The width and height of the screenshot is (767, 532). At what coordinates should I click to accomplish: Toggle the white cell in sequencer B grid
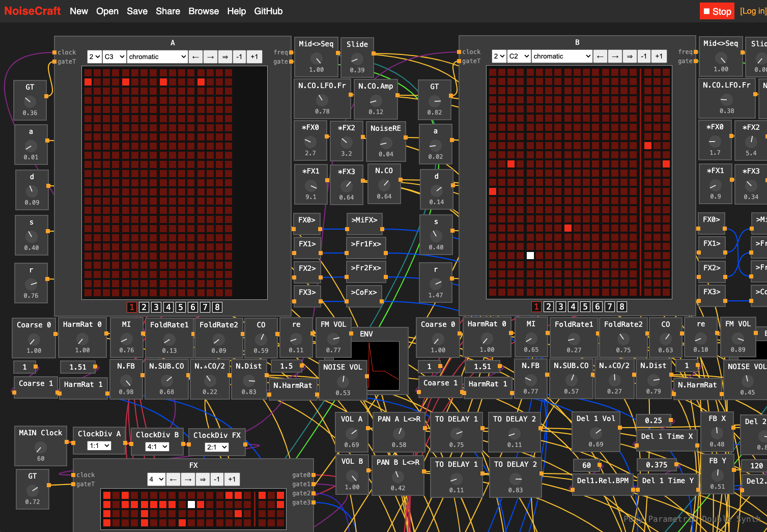point(530,256)
